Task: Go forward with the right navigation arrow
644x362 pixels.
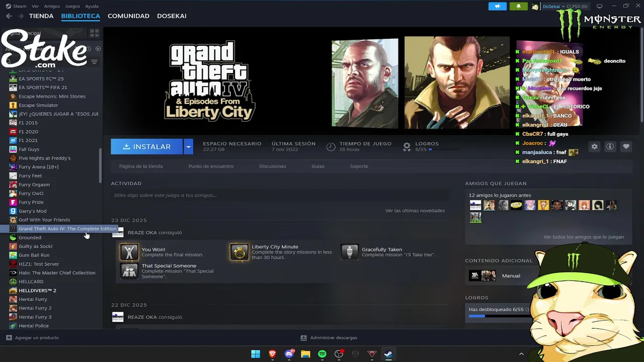Action: pyautogui.click(x=21, y=16)
